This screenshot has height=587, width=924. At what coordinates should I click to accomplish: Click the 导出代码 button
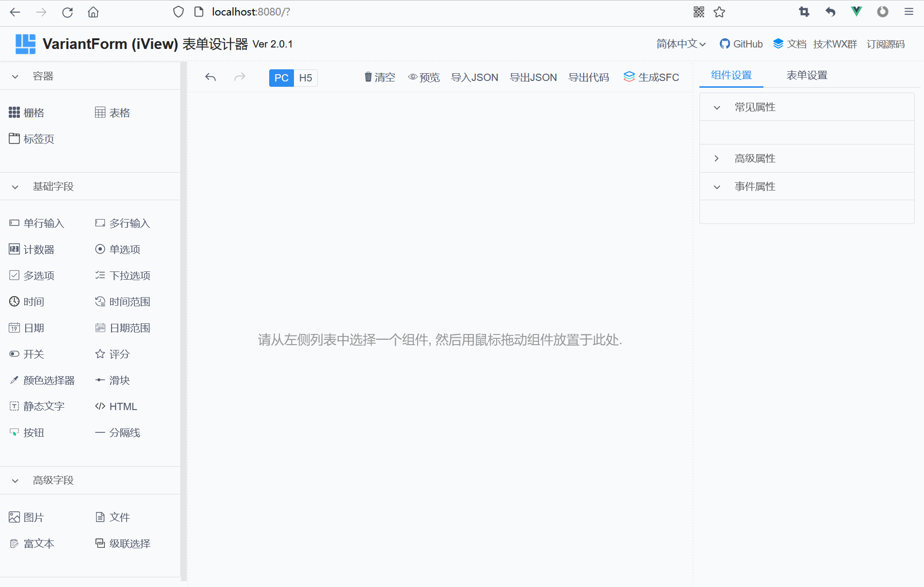589,78
